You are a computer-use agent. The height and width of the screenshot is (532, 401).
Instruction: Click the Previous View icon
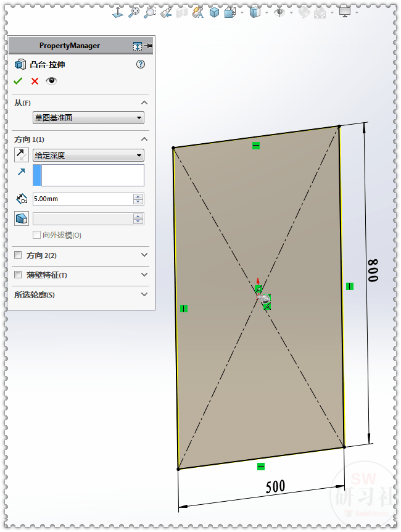(x=166, y=13)
